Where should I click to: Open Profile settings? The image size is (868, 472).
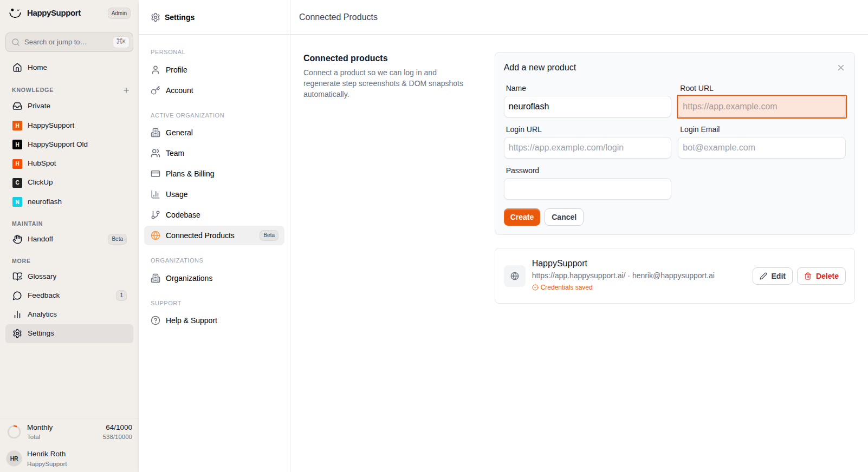[x=214, y=70]
